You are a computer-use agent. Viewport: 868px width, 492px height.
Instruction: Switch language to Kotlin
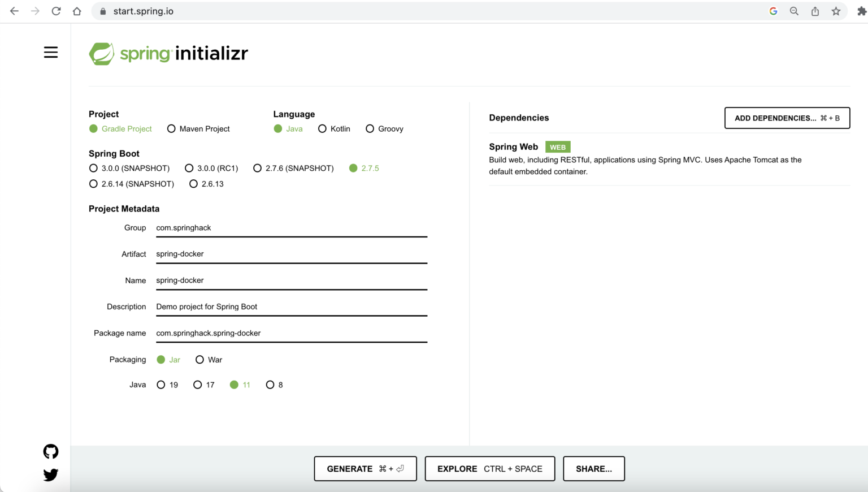point(322,128)
